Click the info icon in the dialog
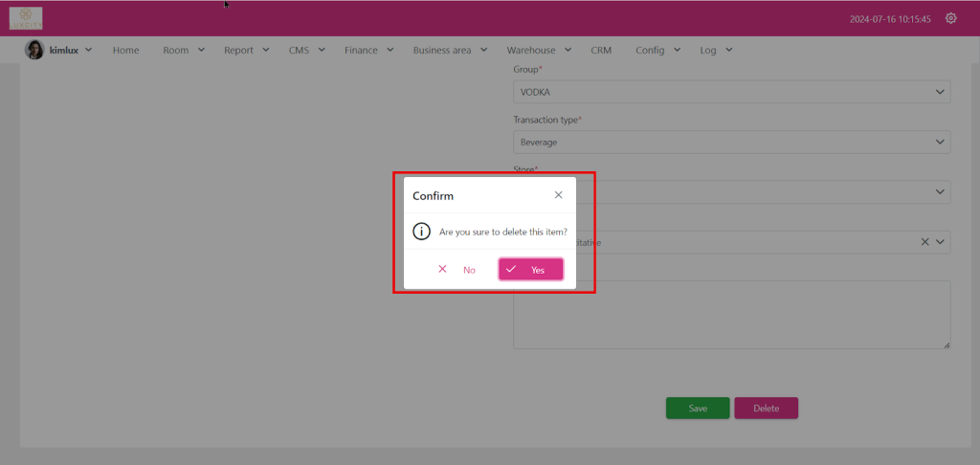Viewport: 980px width, 465px height. (421, 232)
